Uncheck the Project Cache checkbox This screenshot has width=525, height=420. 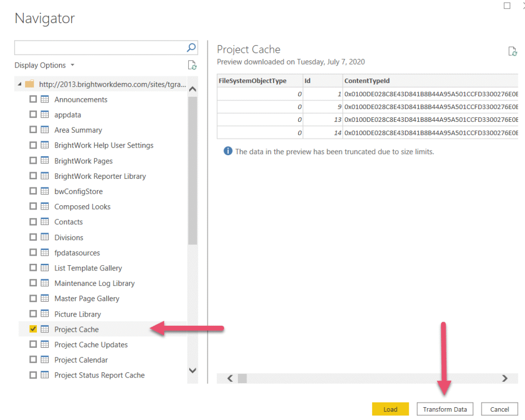pyautogui.click(x=33, y=329)
